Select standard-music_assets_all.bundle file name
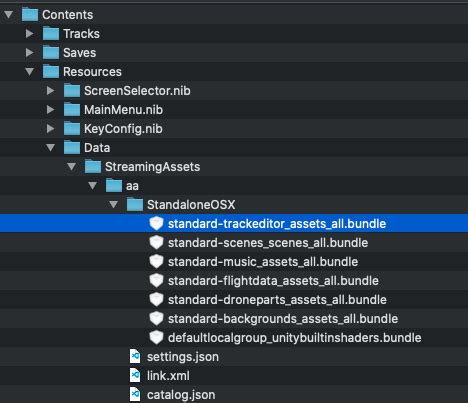468x403 pixels. coord(263,262)
